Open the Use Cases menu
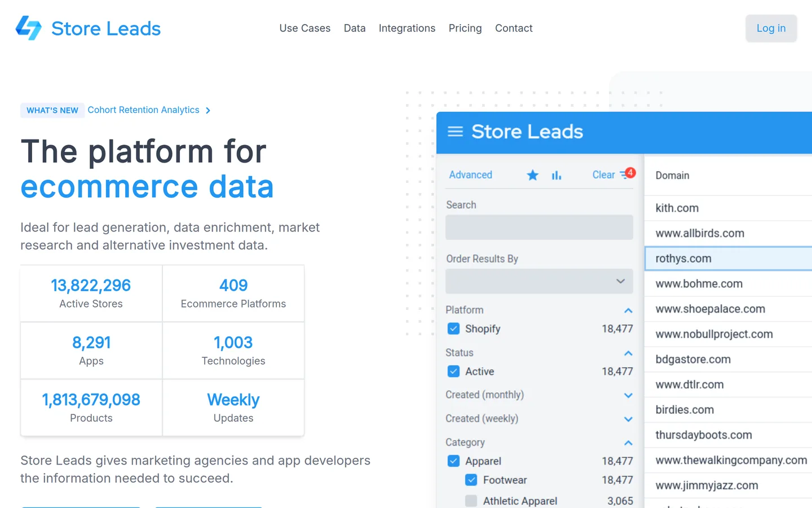 (x=305, y=28)
